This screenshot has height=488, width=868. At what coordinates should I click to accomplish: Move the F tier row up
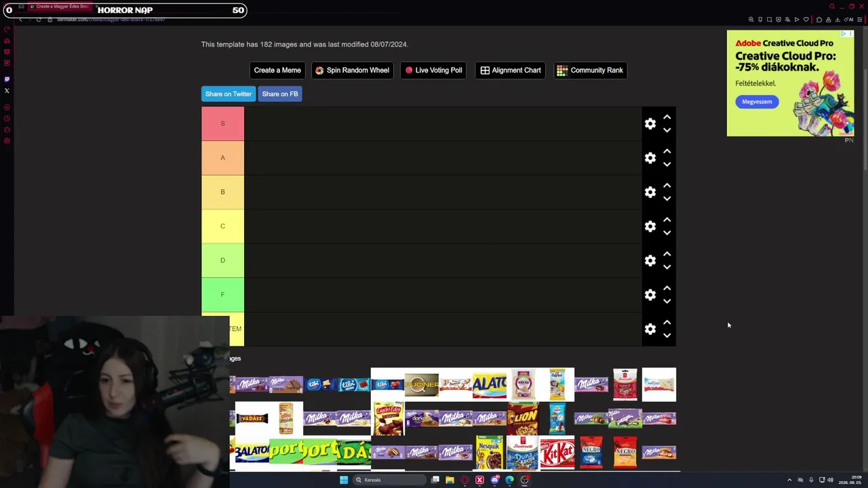pyautogui.click(x=667, y=288)
